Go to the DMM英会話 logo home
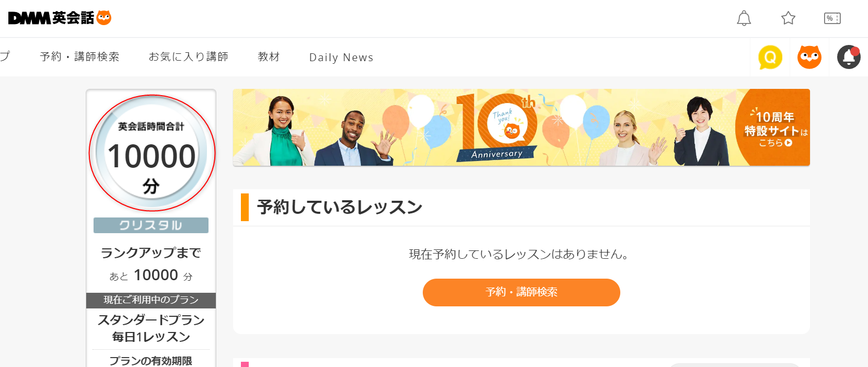The image size is (868, 367). 51,18
